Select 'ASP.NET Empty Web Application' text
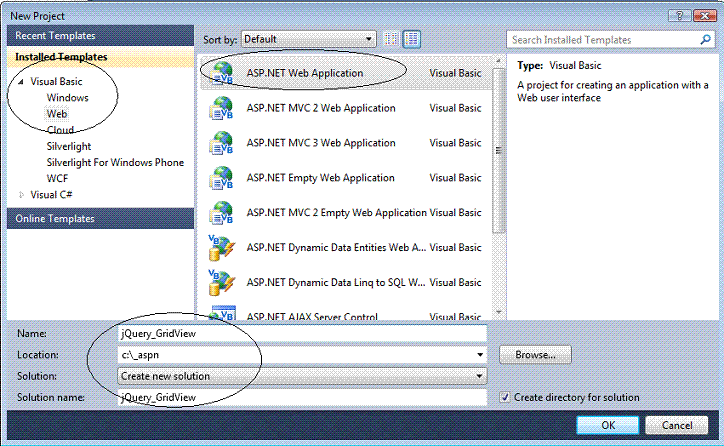This screenshot has width=724, height=446. pos(320,178)
